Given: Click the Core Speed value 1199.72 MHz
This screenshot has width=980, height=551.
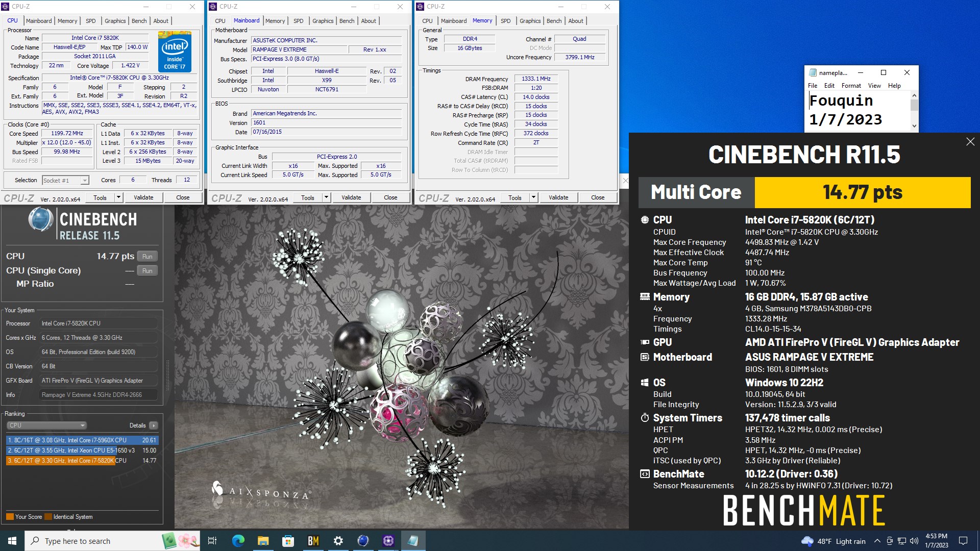Looking at the screenshot, I should click(67, 134).
